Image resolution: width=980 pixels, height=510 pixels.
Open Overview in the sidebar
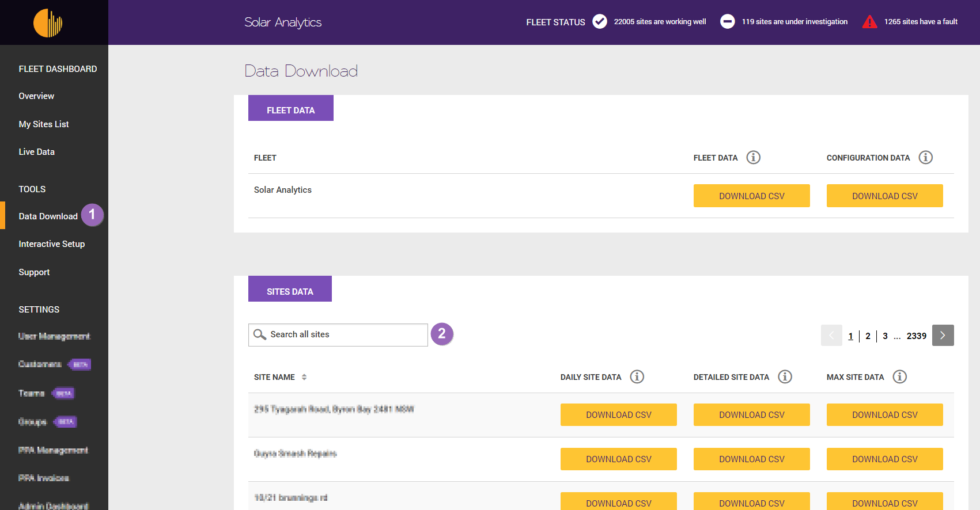(x=36, y=96)
